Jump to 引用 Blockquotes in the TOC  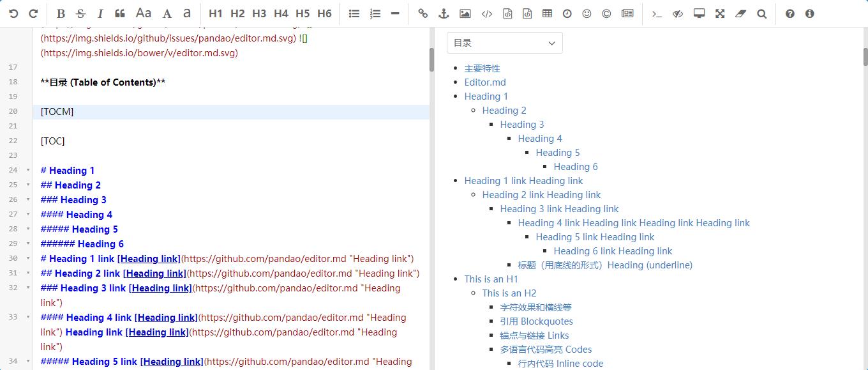(x=536, y=321)
